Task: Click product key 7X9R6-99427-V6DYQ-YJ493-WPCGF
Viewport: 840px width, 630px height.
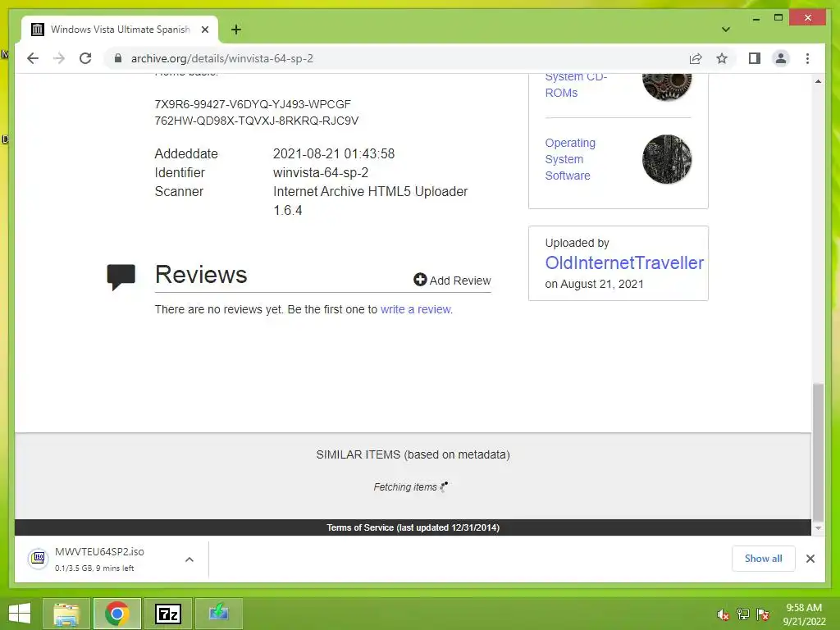Action: click(253, 104)
